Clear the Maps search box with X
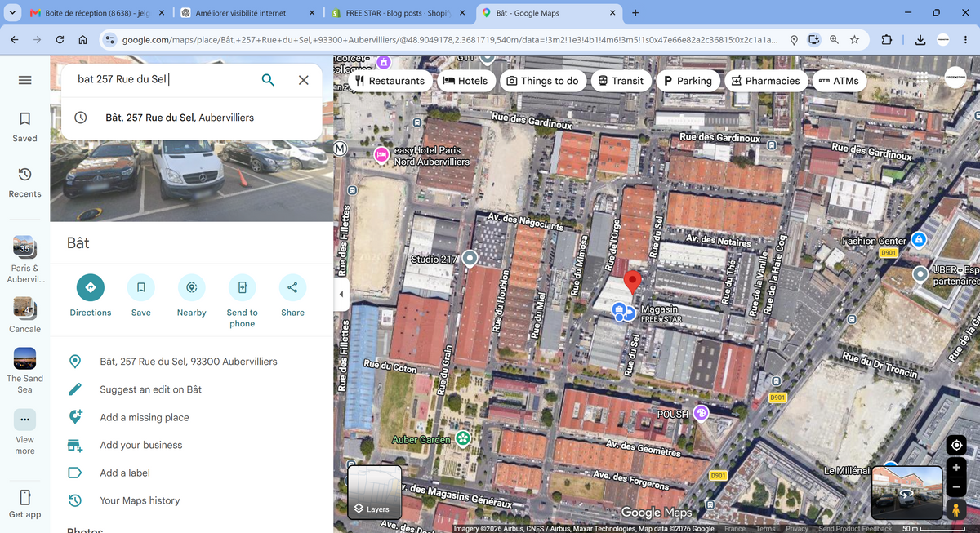980x533 pixels. tap(304, 79)
